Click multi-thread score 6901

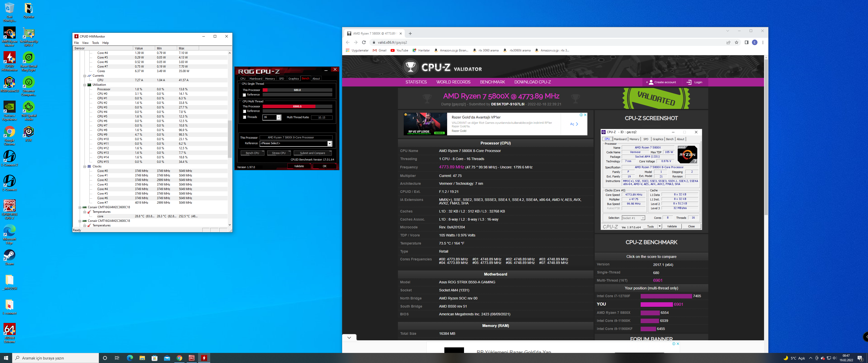tap(657, 281)
